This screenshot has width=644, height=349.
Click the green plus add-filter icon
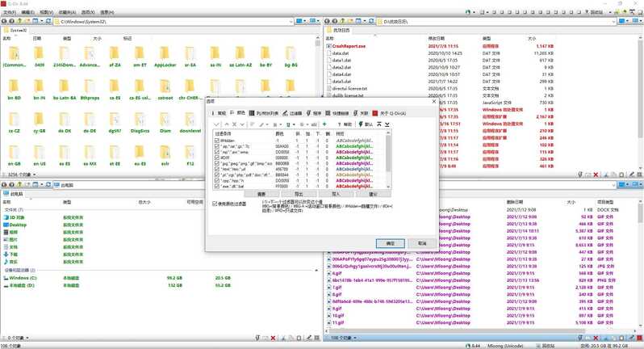324,124
